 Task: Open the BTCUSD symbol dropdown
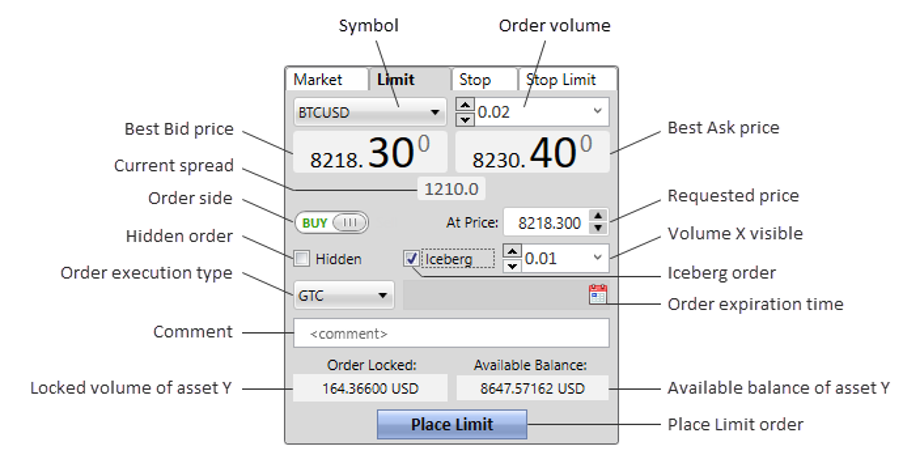coord(370,112)
